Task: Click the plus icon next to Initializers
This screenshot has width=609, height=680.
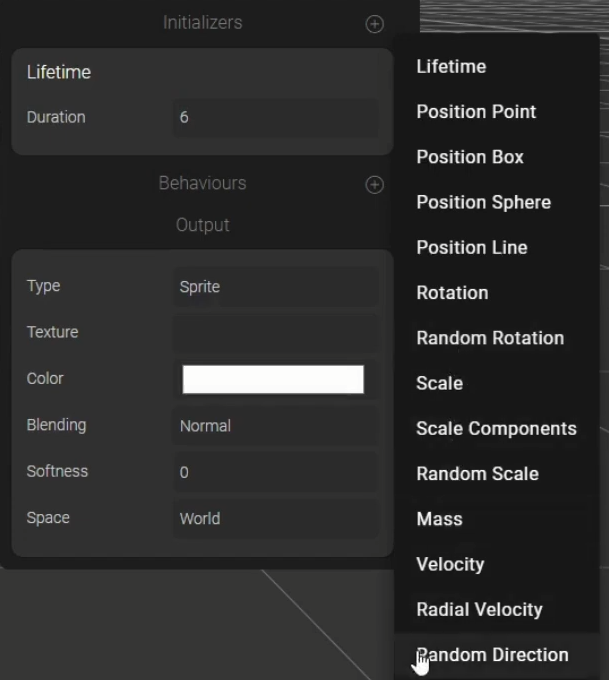Action: coord(374,24)
